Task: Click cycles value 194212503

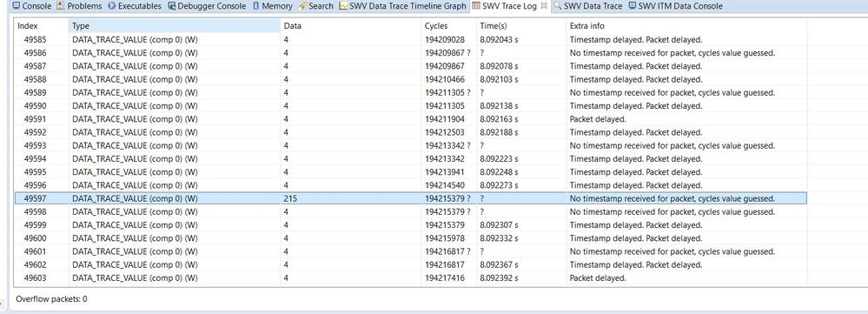Action: coord(445,132)
